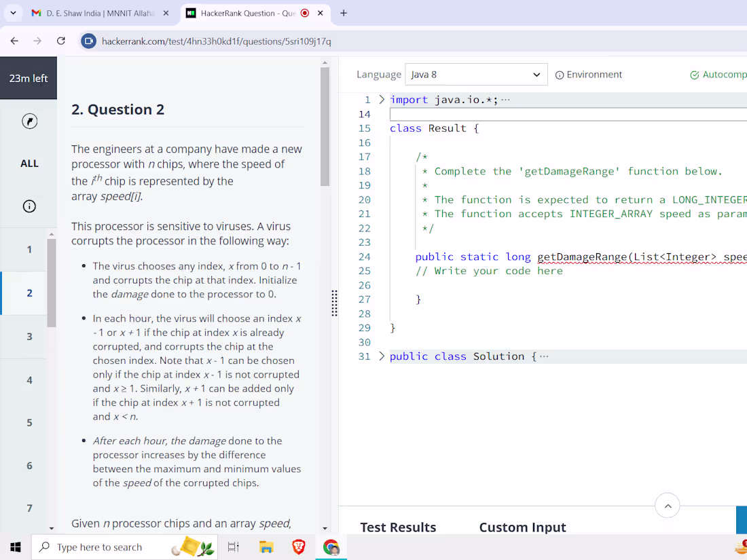
Task: Click problem statement scroll-up arrow
Action: click(x=325, y=62)
